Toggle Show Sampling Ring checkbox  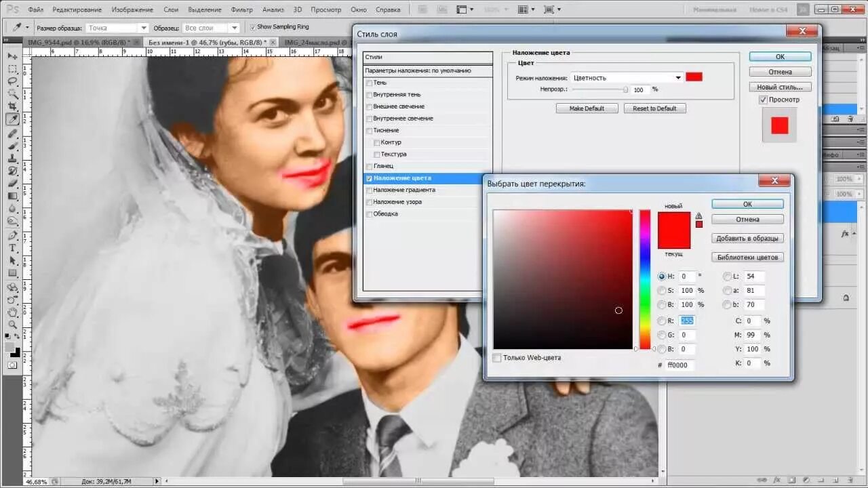click(x=253, y=27)
